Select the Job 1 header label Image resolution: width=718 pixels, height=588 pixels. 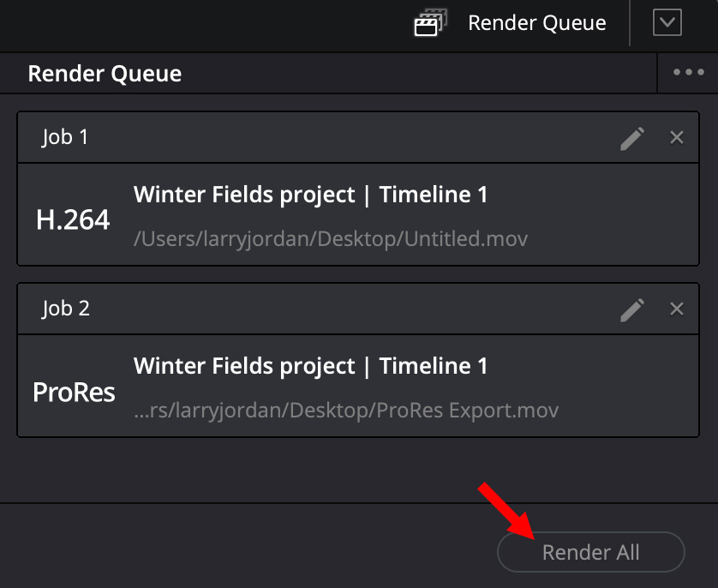65,137
